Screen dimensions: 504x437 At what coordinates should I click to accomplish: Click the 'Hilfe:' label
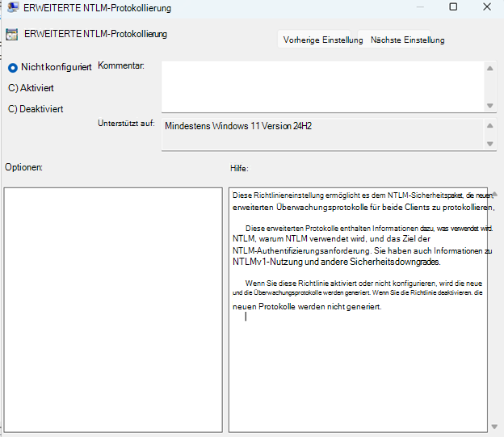tap(239, 168)
